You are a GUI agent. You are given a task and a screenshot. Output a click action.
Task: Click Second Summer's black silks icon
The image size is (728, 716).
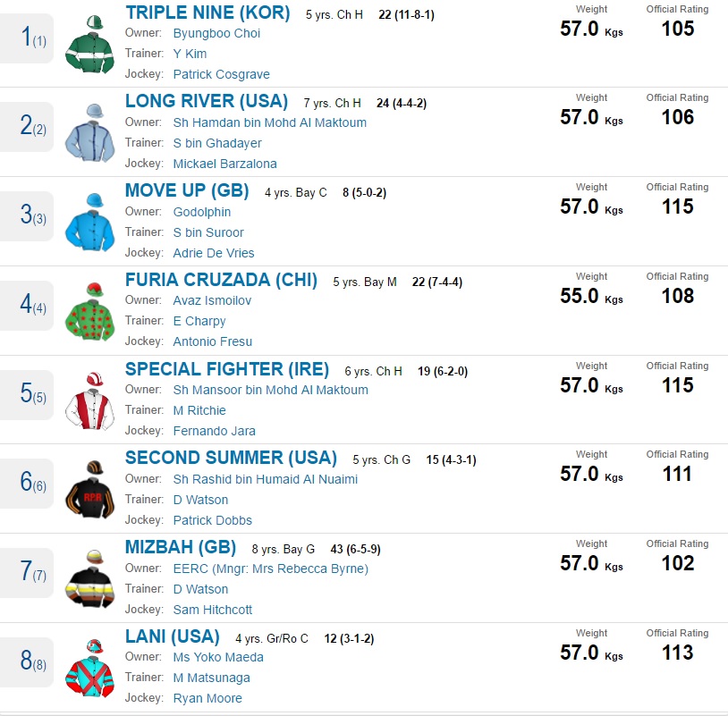tap(89, 490)
